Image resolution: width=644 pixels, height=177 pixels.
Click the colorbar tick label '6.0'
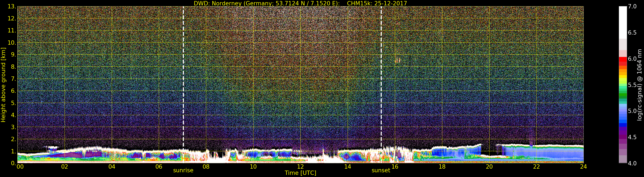[x=632, y=59]
